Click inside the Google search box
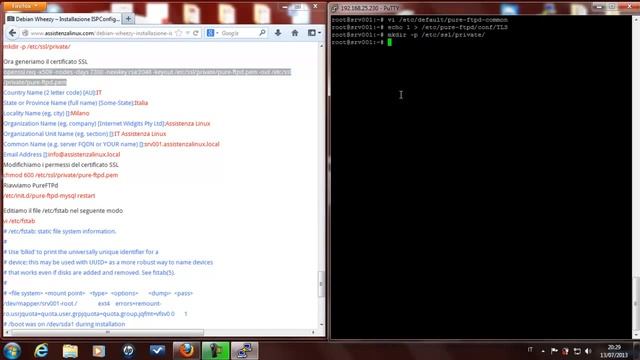The width and height of the screenshot is (640, 360). tap(239, 33)
